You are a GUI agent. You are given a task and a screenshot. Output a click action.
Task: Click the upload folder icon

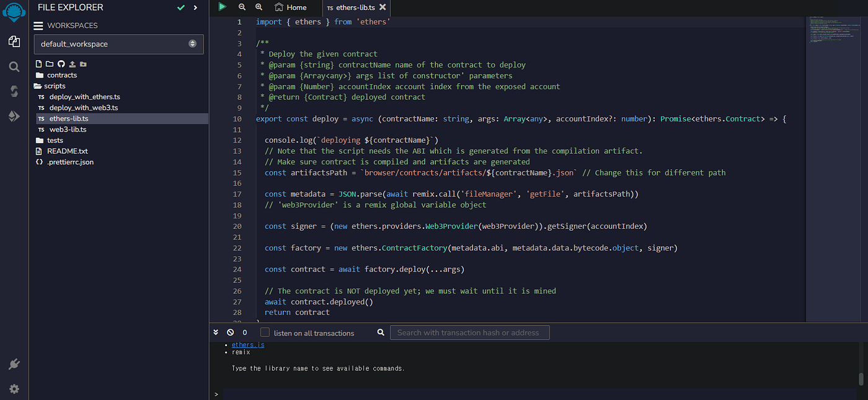pyautogui.click(x=83, y=64)
